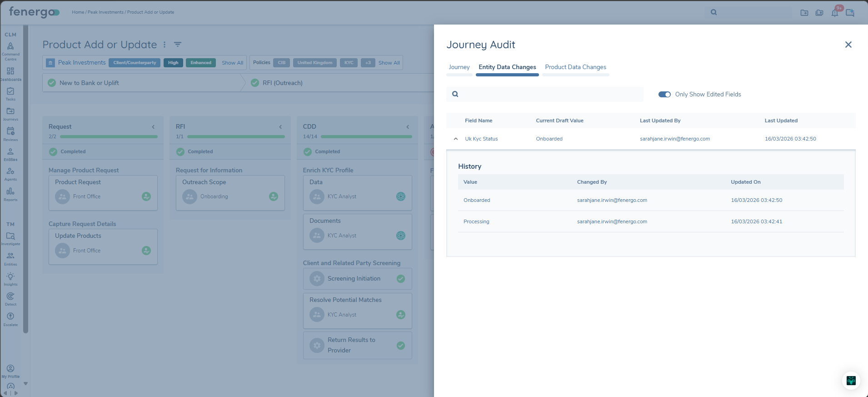Open Insights in the sidebar
The image size is (868, 397).
[x=10, y=279]
